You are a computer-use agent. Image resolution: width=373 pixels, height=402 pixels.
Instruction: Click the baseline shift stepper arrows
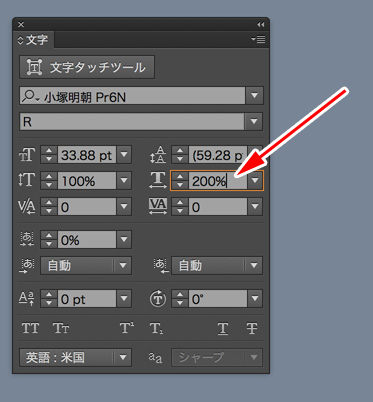click(x=49, y=298)
